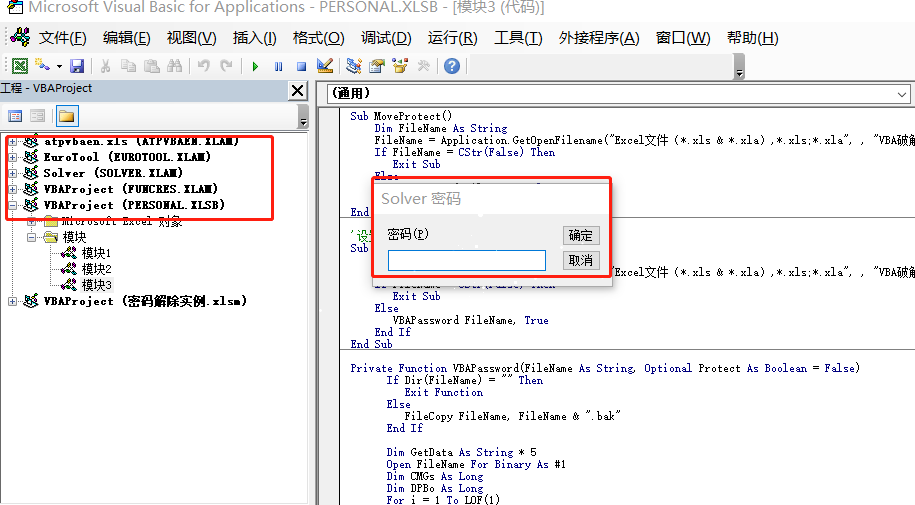The height and width of the screenshot is (505, 915).
Task: Open the 插入(I) menu
Action: click(x=254, y=39)
